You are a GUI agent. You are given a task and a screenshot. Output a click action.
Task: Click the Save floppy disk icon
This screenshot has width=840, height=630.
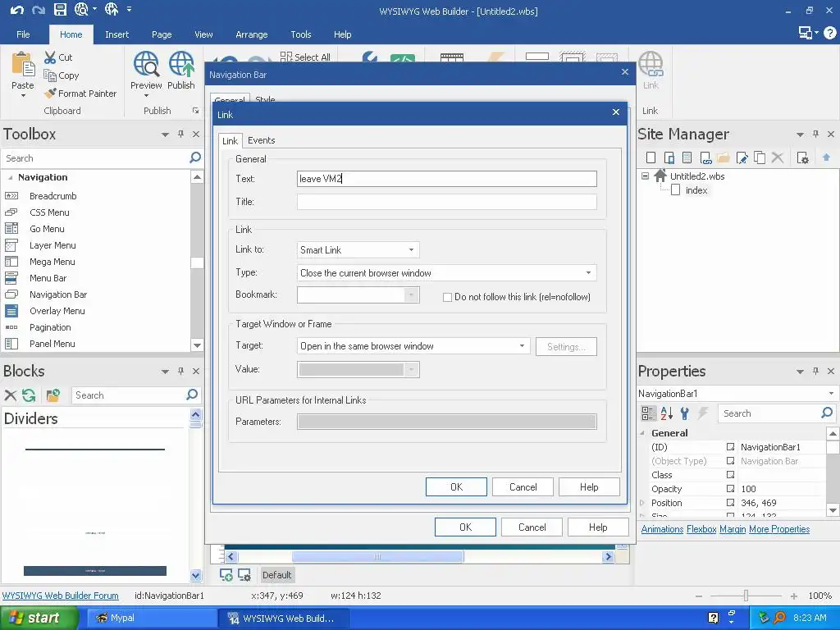pos(60,10)
